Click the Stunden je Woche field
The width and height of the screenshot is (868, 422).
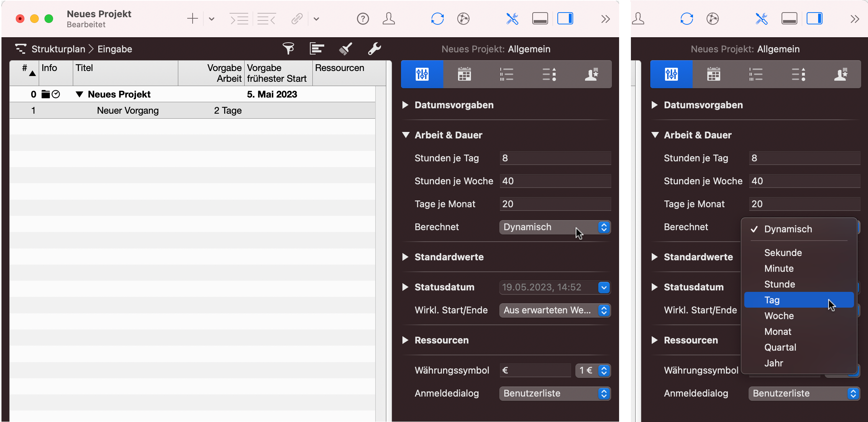click(x=555, y=181)
